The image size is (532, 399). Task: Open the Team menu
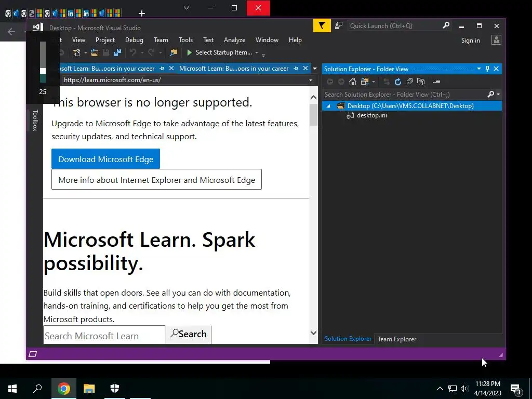[x=161, y=40]
